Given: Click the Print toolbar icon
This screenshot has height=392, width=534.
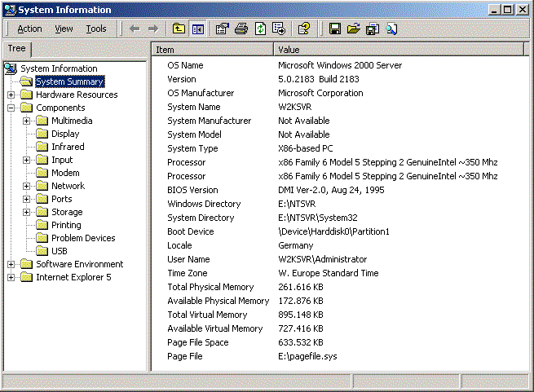Looking at the screenshot, I should pos(241,29).
